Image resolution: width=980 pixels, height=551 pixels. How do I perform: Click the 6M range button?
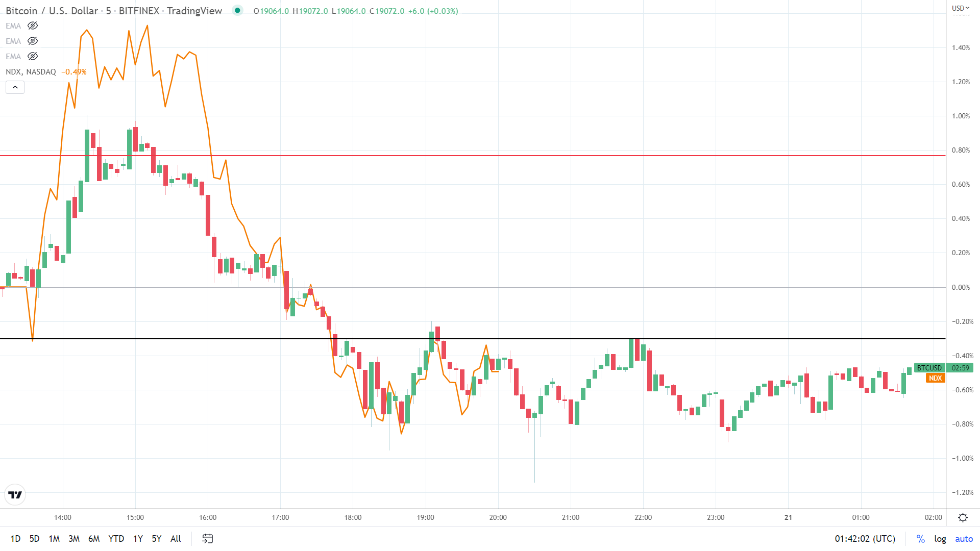94,538
